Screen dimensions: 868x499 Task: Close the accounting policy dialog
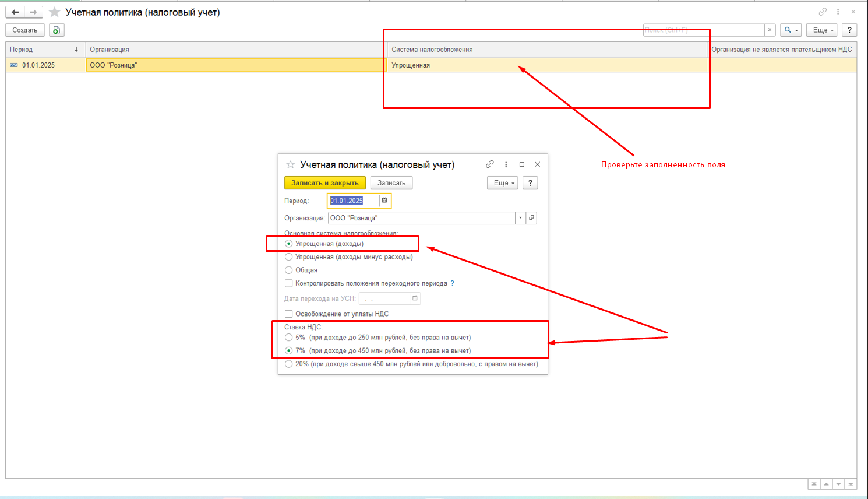537,164
